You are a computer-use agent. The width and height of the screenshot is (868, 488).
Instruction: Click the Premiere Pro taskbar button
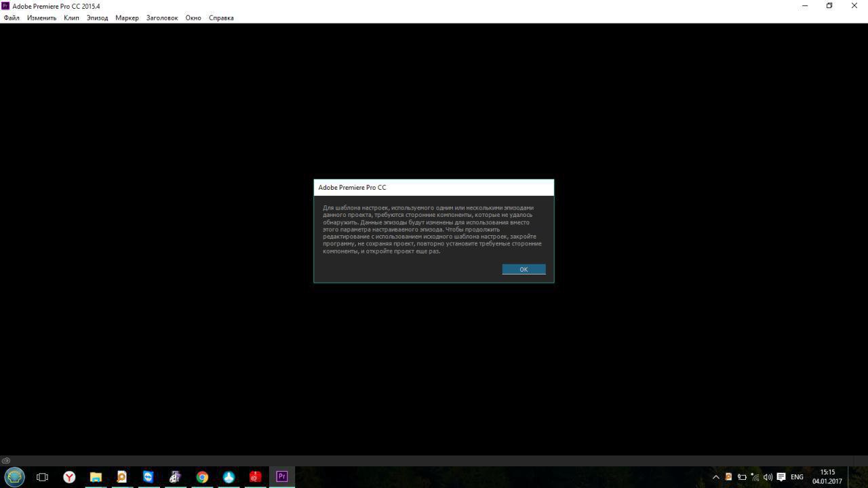281,476
